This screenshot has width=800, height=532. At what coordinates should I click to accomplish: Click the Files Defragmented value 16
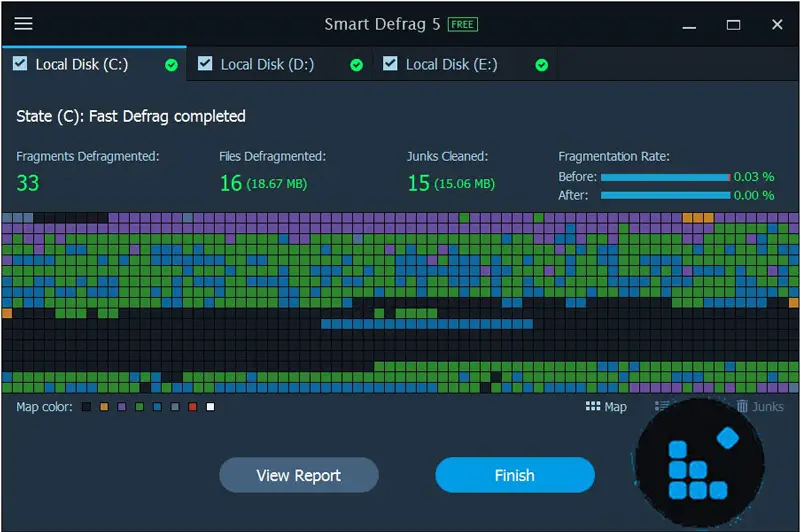[x=231, y=183]
